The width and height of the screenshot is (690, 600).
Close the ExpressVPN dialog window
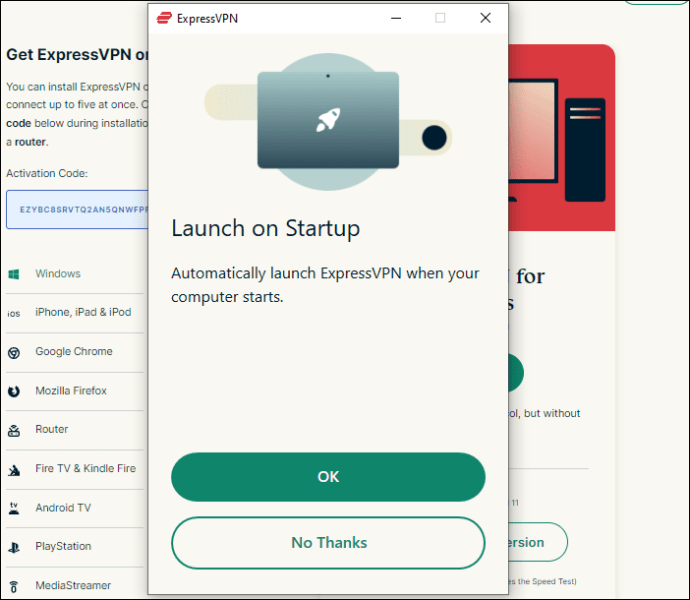[x=485, y=18]
